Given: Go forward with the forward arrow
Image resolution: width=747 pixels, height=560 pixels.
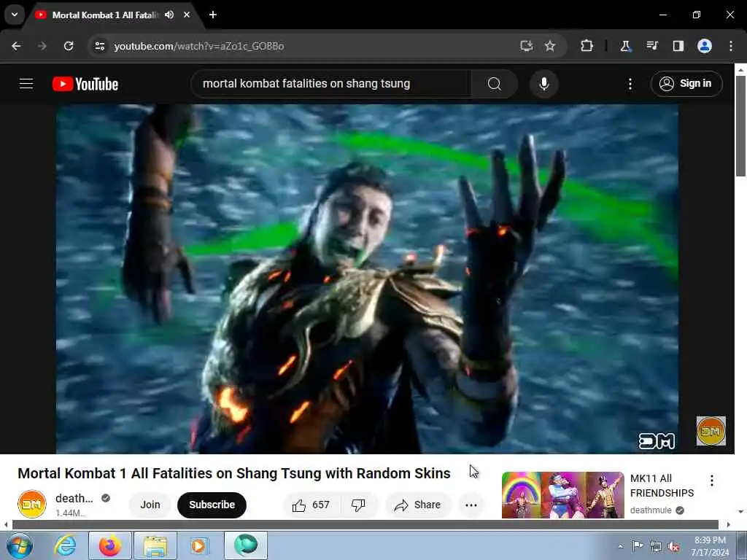Looking at the screenshot, I should point(42,46).
